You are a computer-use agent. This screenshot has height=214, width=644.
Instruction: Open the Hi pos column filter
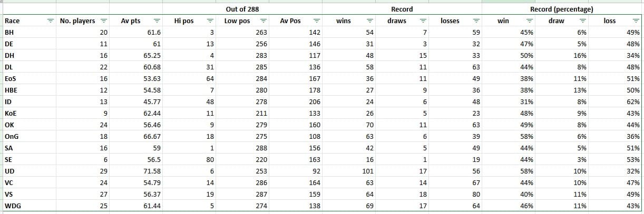tap(210, 21)
